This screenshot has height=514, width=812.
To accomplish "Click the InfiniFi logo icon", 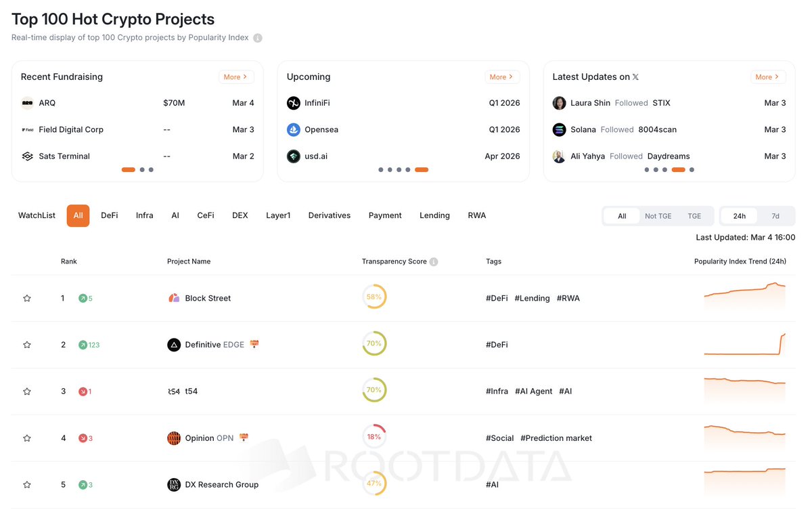I will click(294, 103).
